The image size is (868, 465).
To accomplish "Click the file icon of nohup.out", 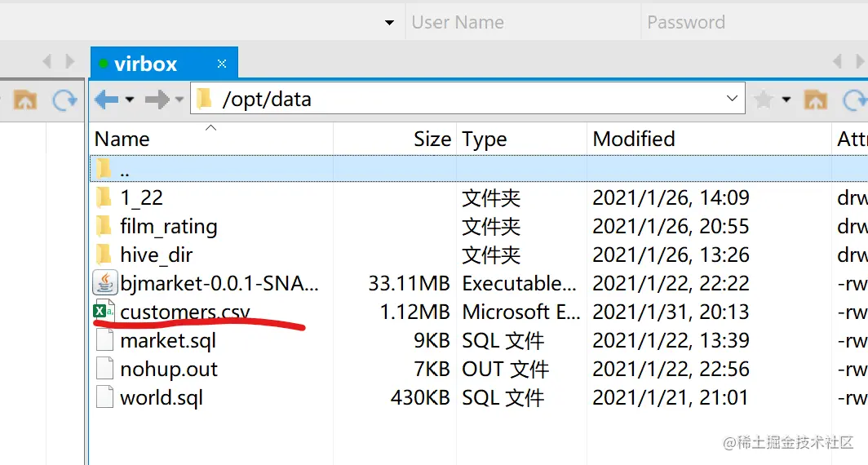I will tap(104, 369).
